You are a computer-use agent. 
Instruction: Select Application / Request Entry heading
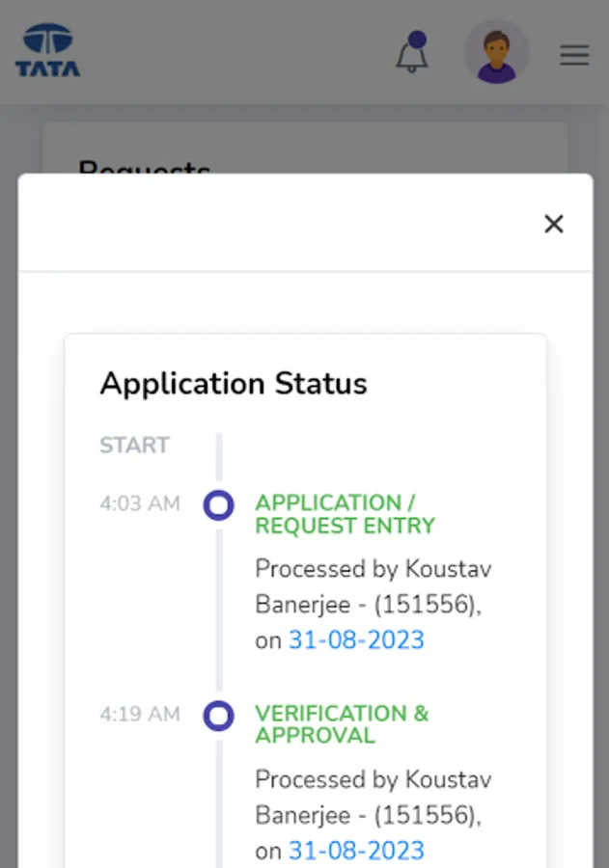(345, 514)
